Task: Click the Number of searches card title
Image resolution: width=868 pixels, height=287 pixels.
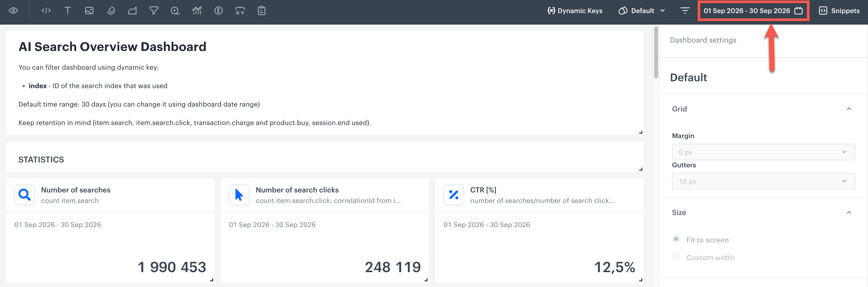Action: (x=76, y=190)
